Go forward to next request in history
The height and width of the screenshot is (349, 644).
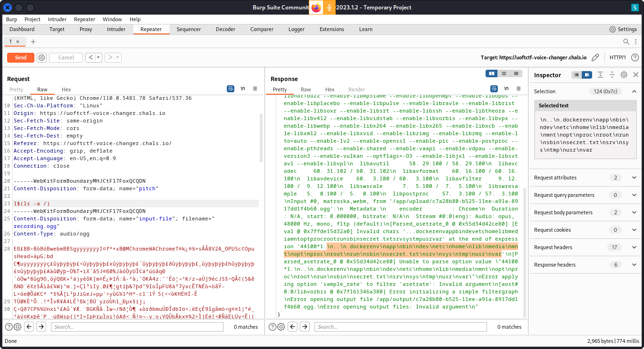click(x=110, y=57)
